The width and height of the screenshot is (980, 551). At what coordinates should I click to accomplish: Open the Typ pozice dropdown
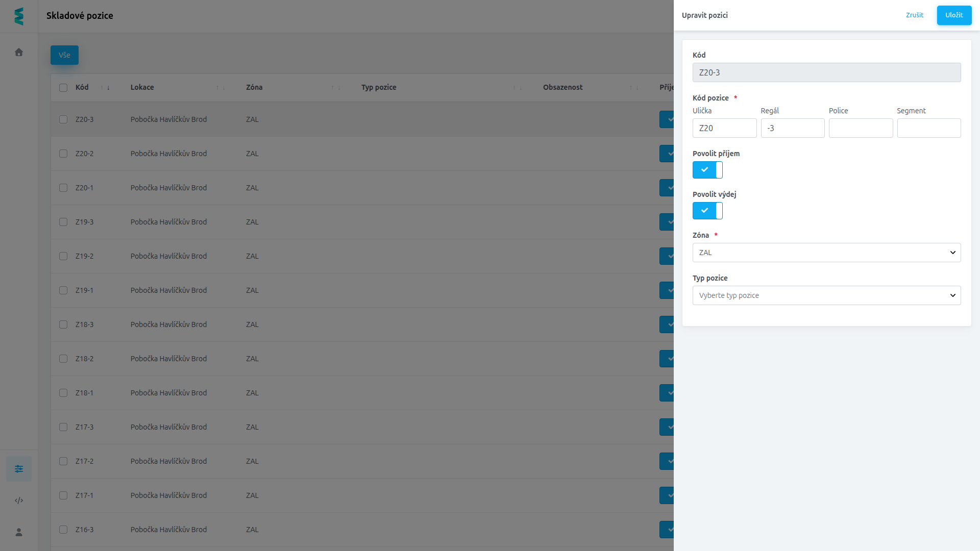click(x=826, y=295)
